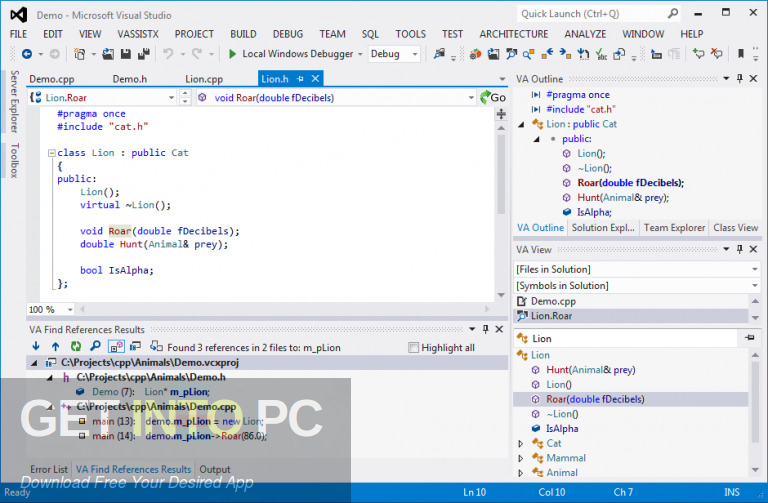Toggle the second view button in references toolbar
The image size is (768, 503).
135,346
